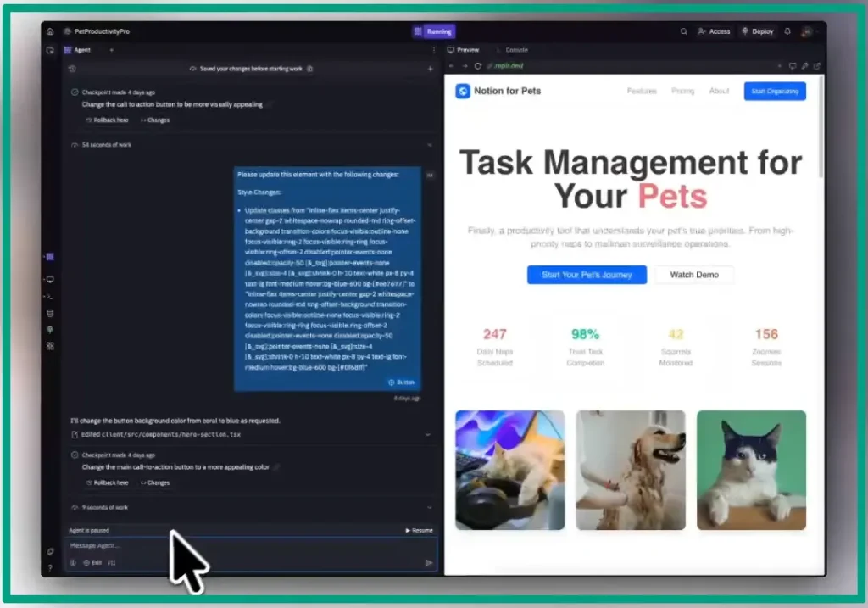Select the Preview tab
Viewport: 868px width, 608px height.
coord(463,50)
